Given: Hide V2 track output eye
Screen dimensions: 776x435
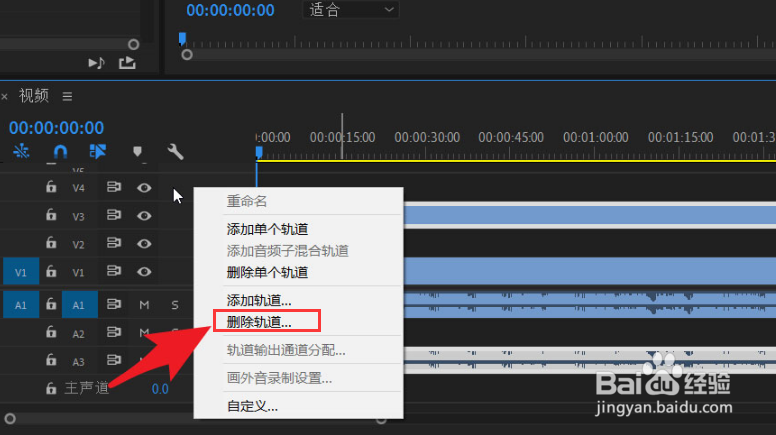Looking at the screenshot, I should (x=144, y=243).
